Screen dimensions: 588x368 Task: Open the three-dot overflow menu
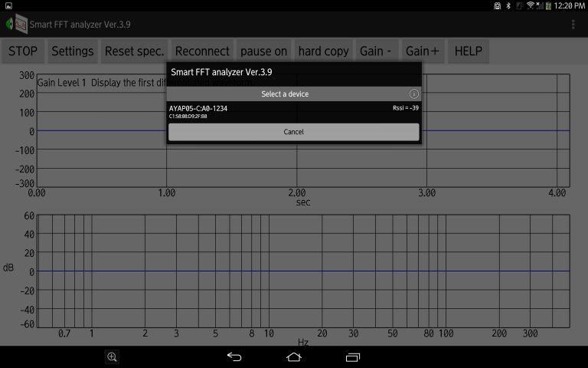point(573,24)
